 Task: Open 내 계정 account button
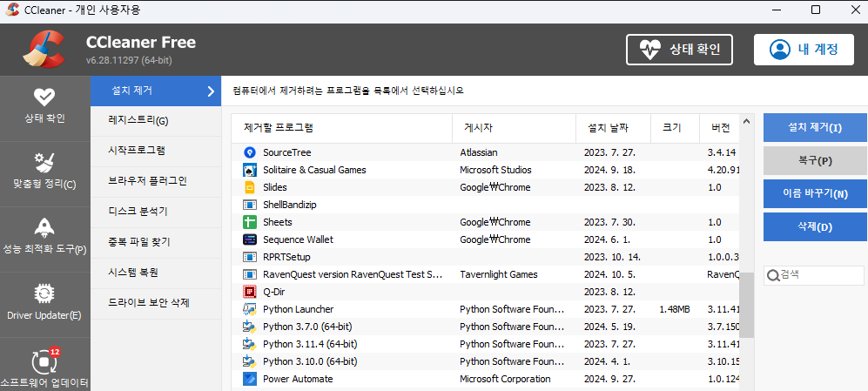(804, 50)
